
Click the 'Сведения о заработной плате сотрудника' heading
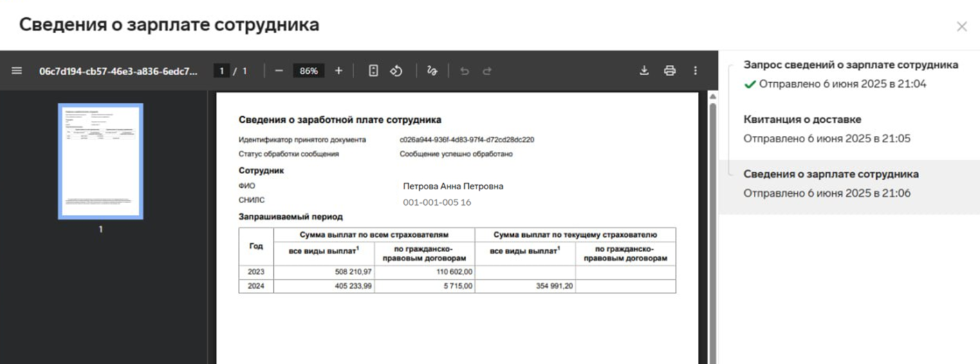point(340,120)
